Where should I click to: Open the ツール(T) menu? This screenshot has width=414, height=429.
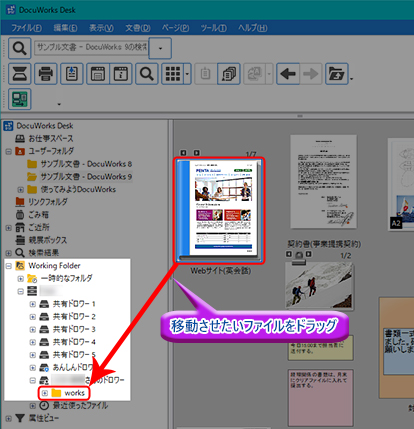pyautogui.click(x=213, y=28)
